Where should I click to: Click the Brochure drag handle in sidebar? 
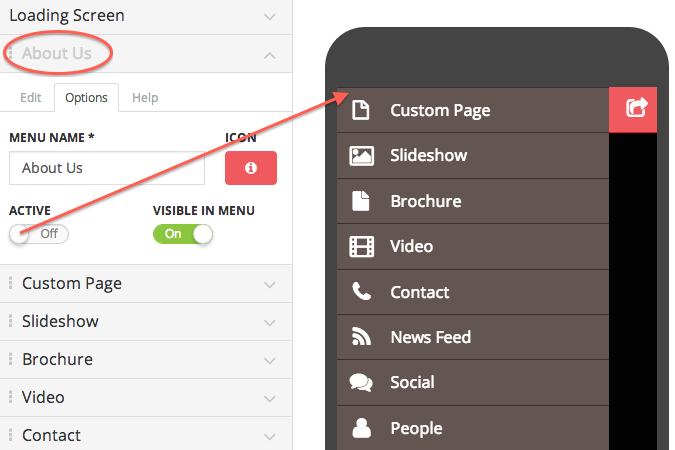11,360
